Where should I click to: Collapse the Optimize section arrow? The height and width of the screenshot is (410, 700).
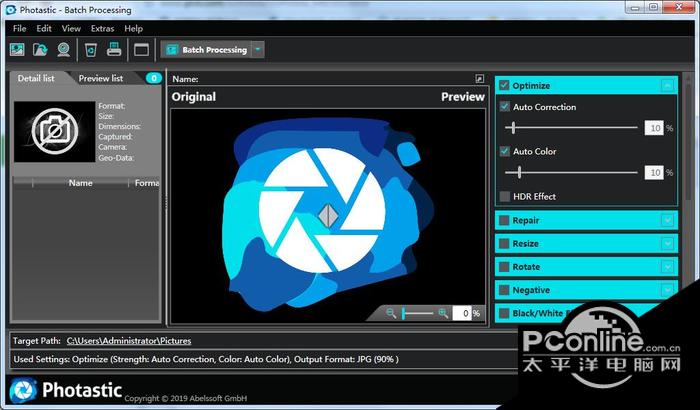[x=667, y=85]
